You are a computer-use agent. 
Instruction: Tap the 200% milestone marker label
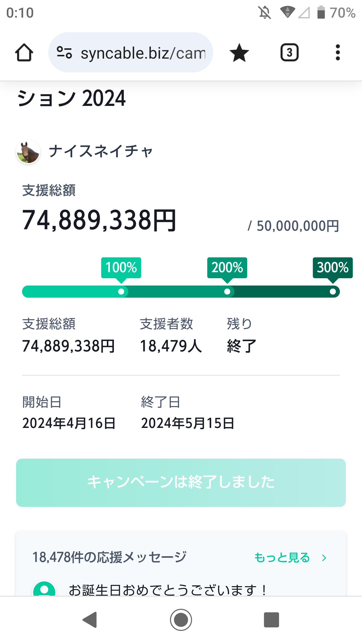(x=227, y=267)
